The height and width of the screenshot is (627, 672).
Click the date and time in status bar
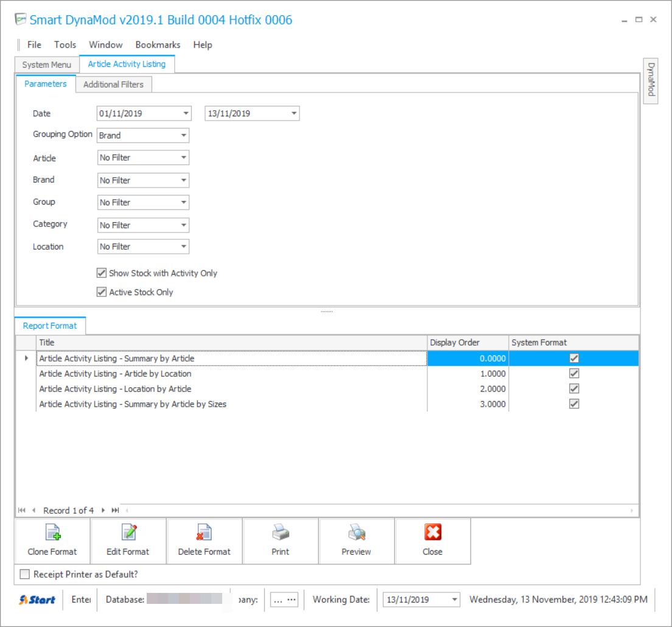tap(558, 599)
